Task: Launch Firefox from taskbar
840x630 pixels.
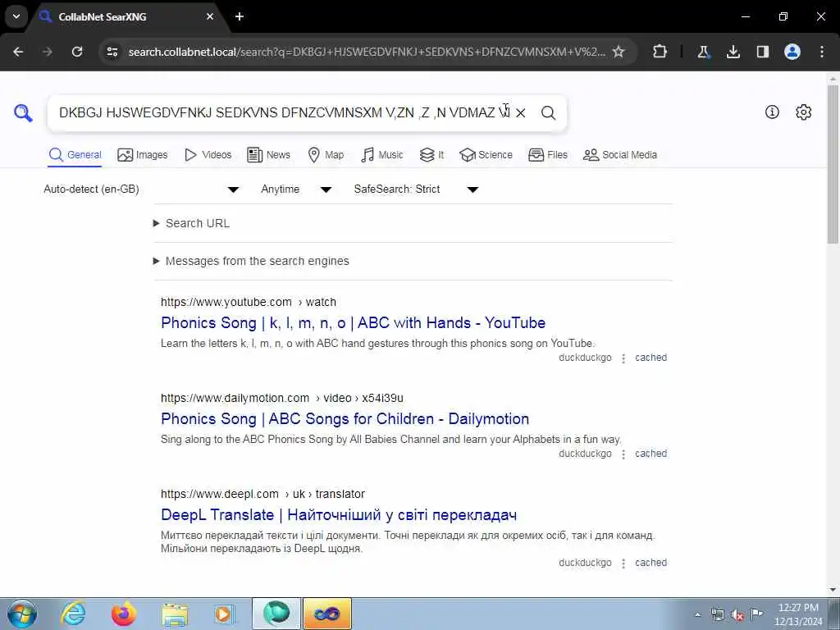Action: pos(124,614)
